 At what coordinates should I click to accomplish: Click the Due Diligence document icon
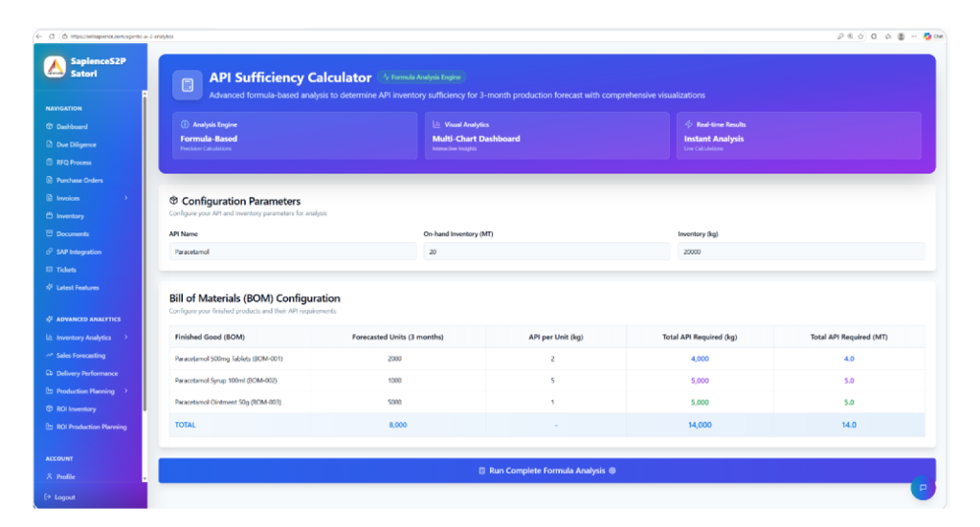tap(50, 144)
